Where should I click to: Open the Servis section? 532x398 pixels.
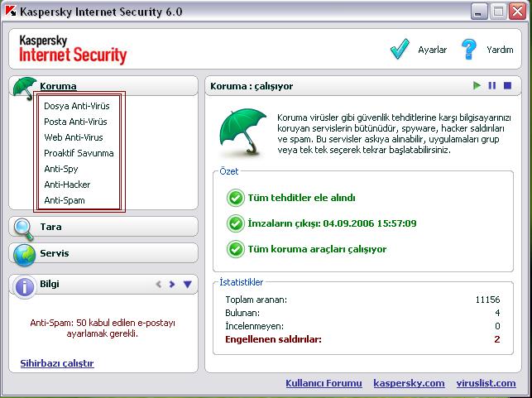[x=55, y=253]
